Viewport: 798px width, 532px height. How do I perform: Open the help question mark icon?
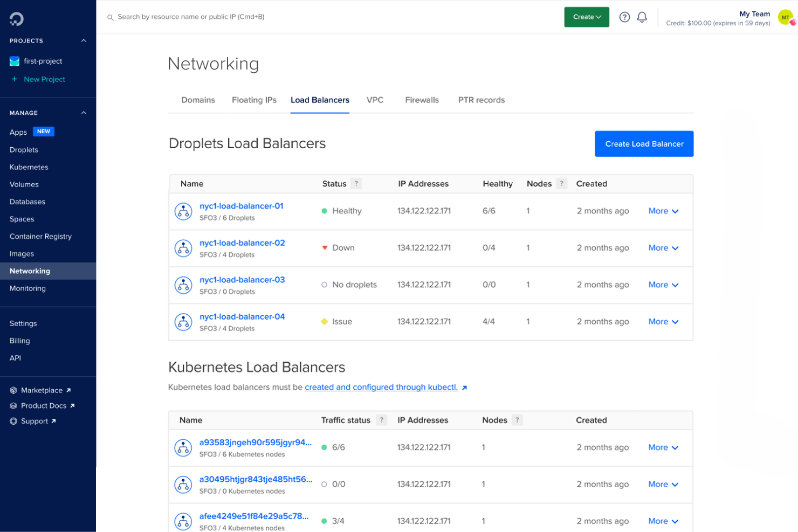point(624,17)
